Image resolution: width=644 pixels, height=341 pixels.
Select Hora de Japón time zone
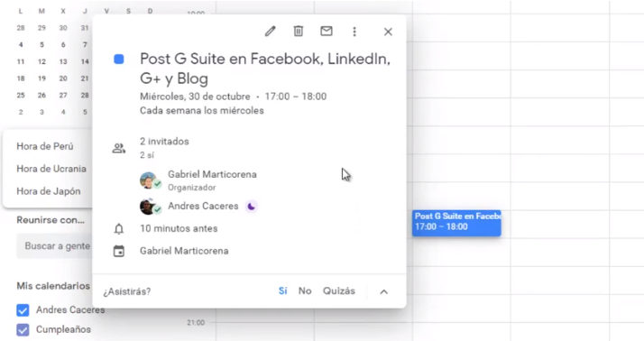49,191
